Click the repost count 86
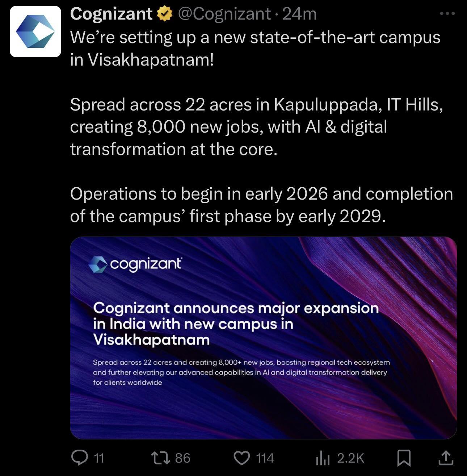 click(183, 458)
